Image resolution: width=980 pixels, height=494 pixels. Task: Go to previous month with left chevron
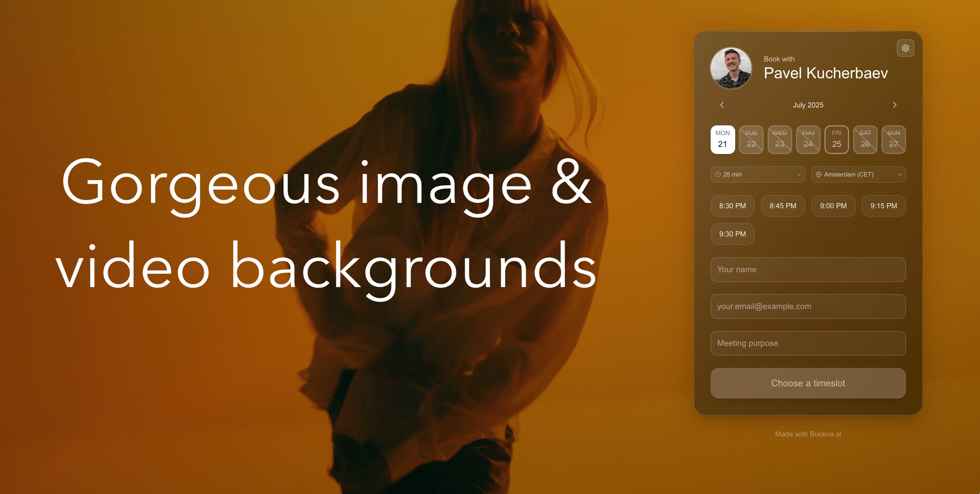point(722,105)
